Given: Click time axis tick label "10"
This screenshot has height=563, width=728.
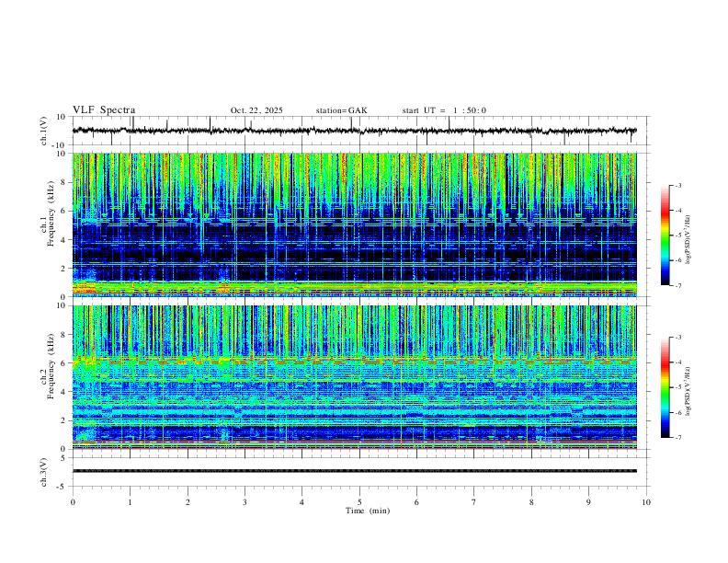Looking at the screenshot, I should [x=646, y=502].
